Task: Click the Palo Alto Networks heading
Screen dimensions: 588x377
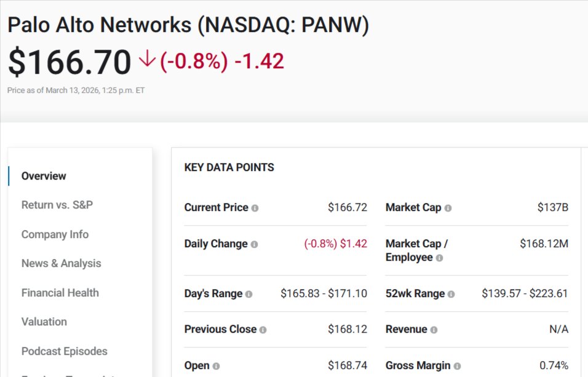Action: (186, 25)
